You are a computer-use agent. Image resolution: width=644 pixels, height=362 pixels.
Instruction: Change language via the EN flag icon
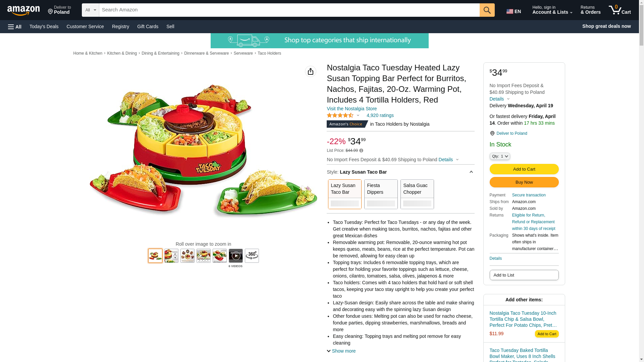coord(514,11)
